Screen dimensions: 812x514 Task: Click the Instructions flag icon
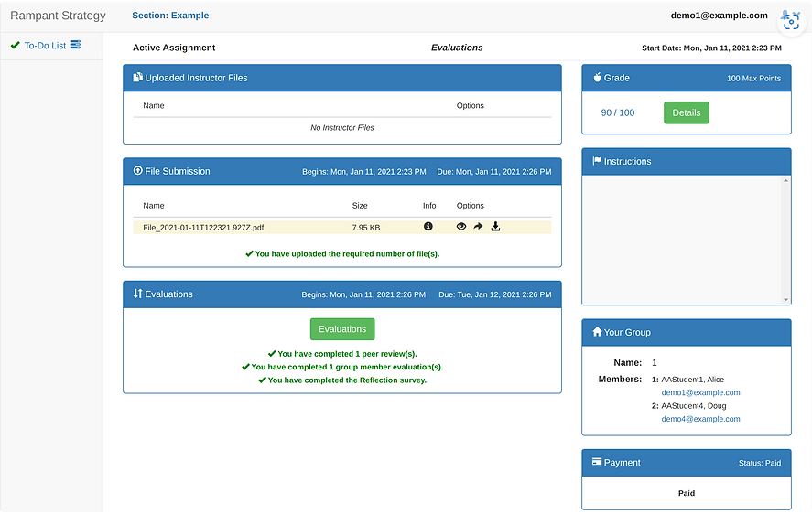click(x=597, y=161)
